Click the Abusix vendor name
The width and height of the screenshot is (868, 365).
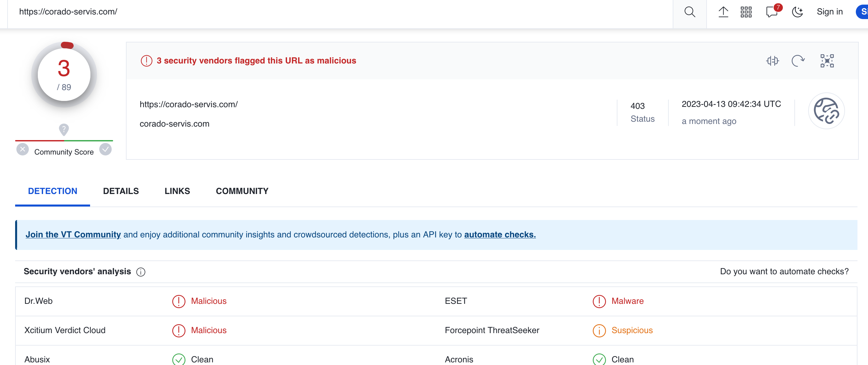37,359
